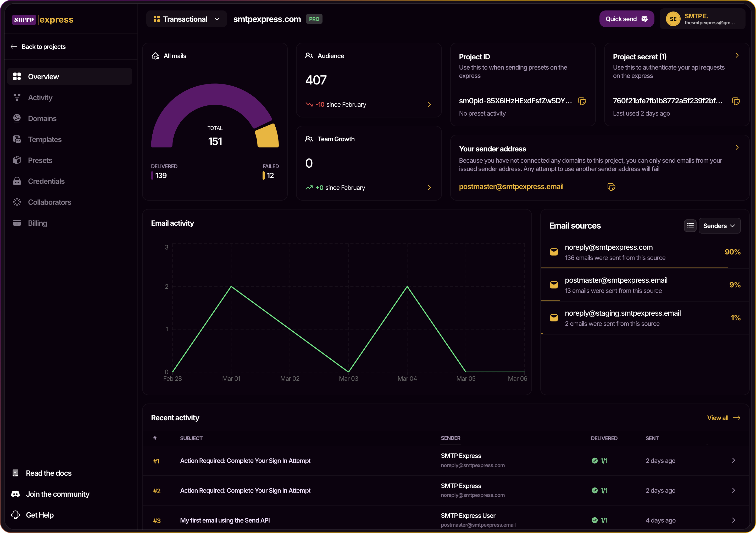This screenshot has height=533, width=756.
Task: Open the Senders filter dropdown
Action: [x=719, y=226]
